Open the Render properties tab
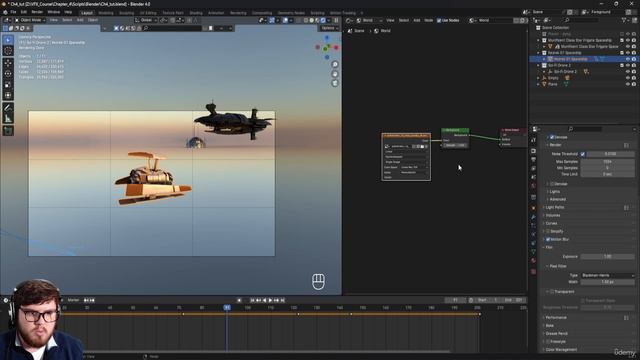 pyautogui.click(x=533, y=151)
